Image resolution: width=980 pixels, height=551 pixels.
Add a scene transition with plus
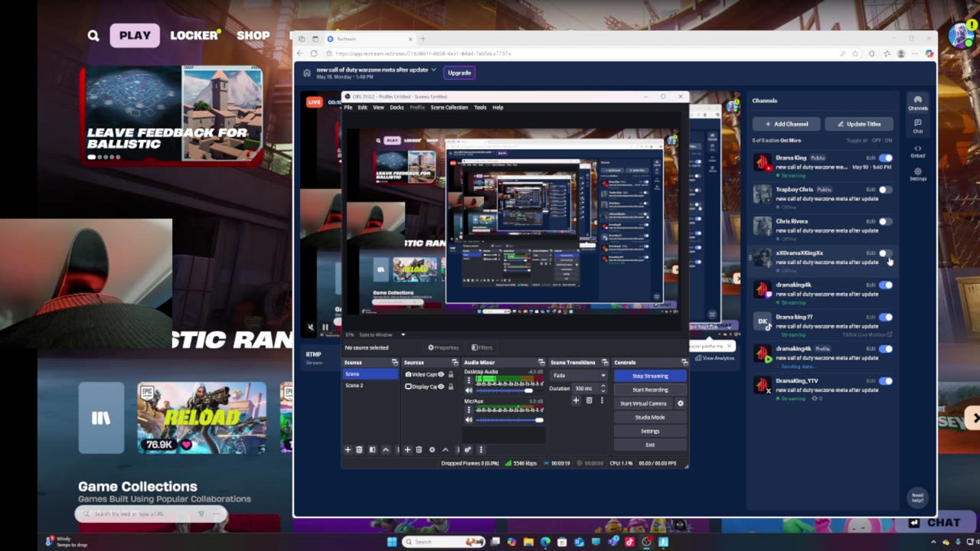coord(576,400)
